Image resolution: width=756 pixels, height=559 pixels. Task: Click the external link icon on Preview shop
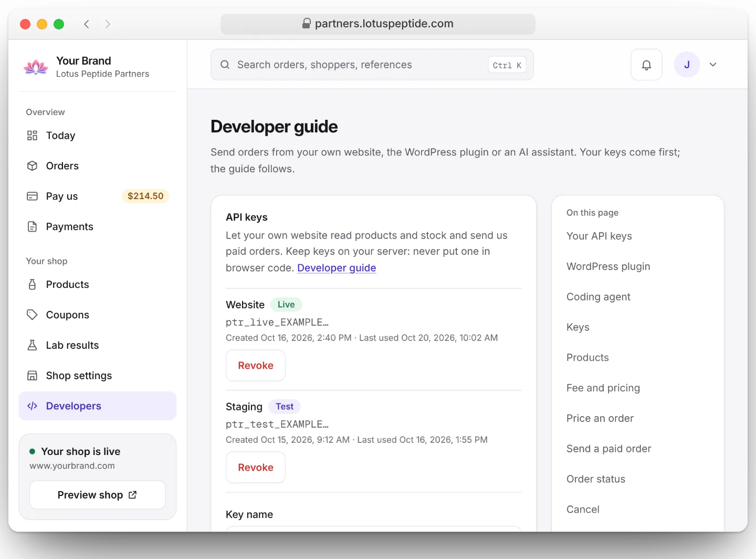(x=132, y=495)
